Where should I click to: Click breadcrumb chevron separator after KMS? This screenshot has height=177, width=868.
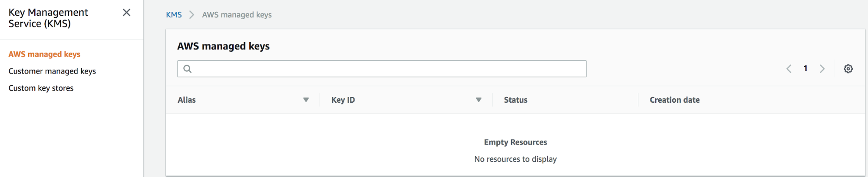191,15
